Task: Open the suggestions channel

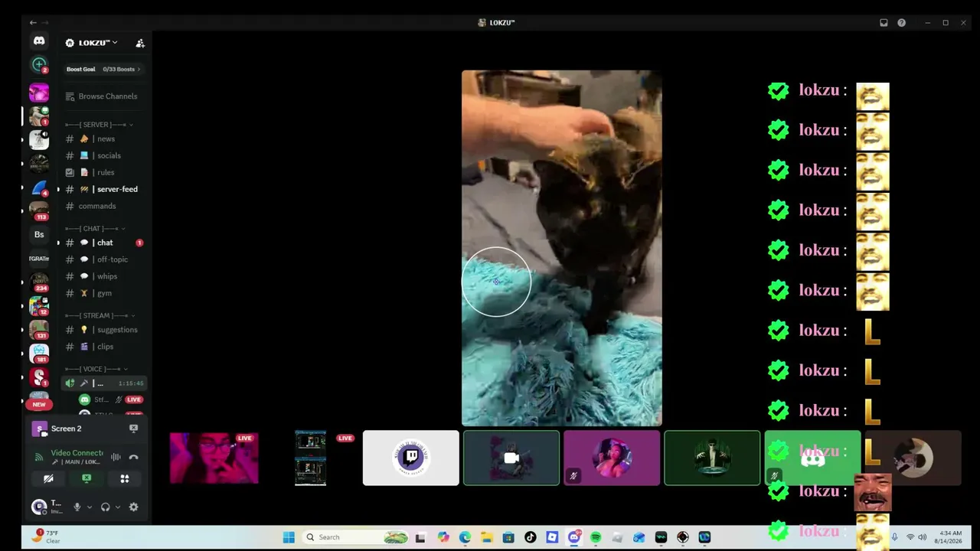Action: pyautogui.click(x=104, y=330)
